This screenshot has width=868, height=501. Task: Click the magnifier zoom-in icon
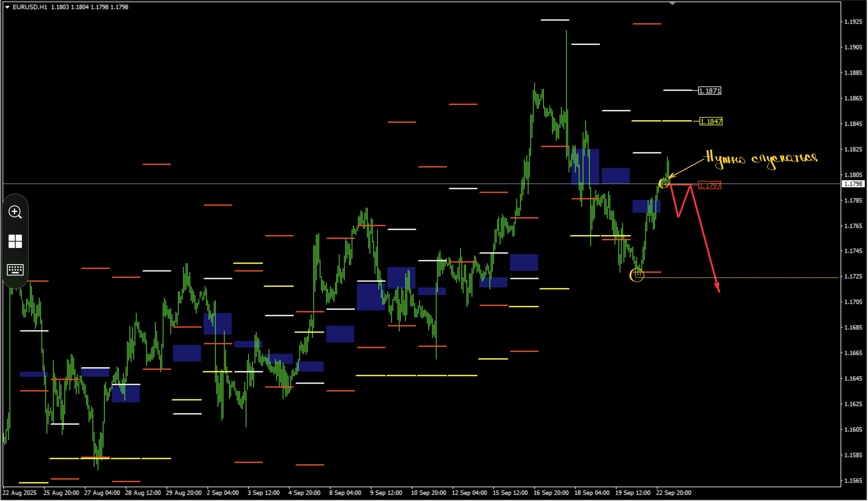pos(15,212)
